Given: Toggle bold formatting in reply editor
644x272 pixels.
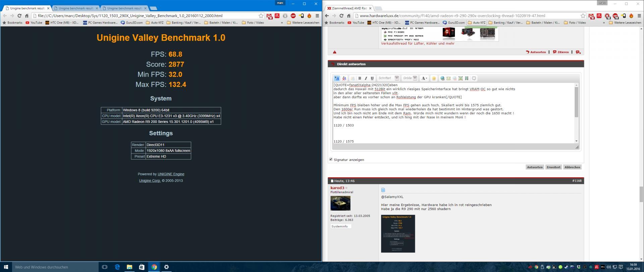Looking at the screenshot, I should pyautogui.click(x=360, y=78).
